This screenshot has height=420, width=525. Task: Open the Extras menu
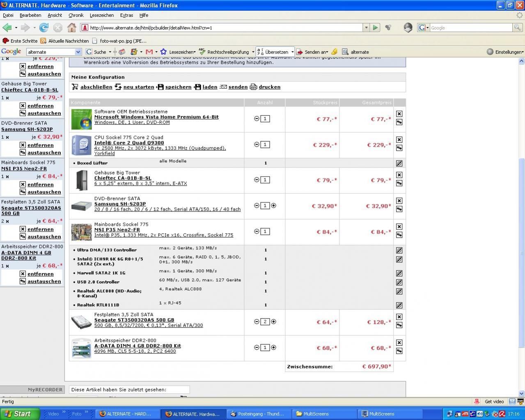tap(126, 15)
